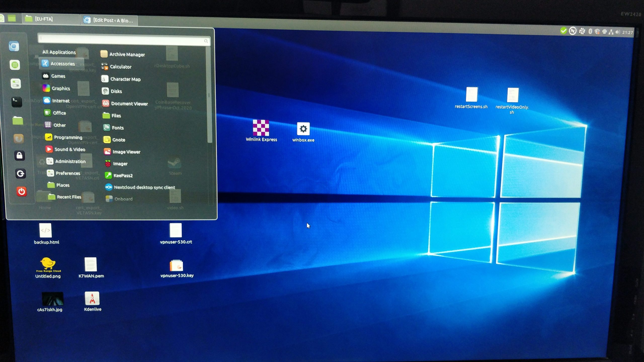Open the update manager shield tray icon
Image resolution: width=644 pixels, height=362 pixels.
(x=597, y=32)
